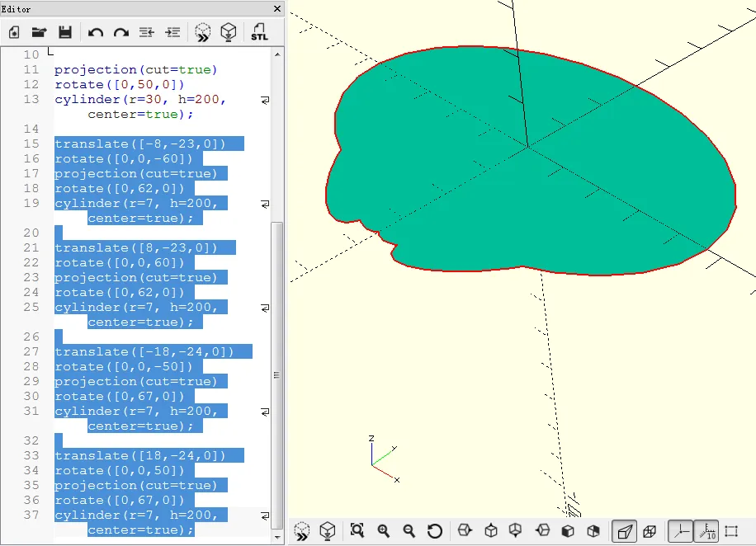Create a new file from editor toolbar
This screenshot has height=546, width=756.
pos(14,32)
